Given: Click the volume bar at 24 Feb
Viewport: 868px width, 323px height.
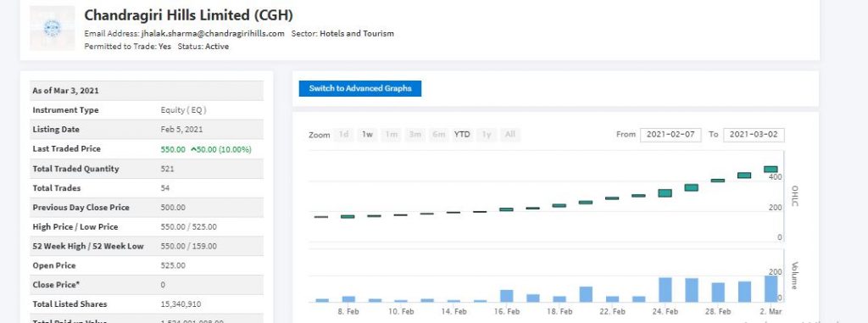Looking at the screenshot, I should (x=665, y=290).
